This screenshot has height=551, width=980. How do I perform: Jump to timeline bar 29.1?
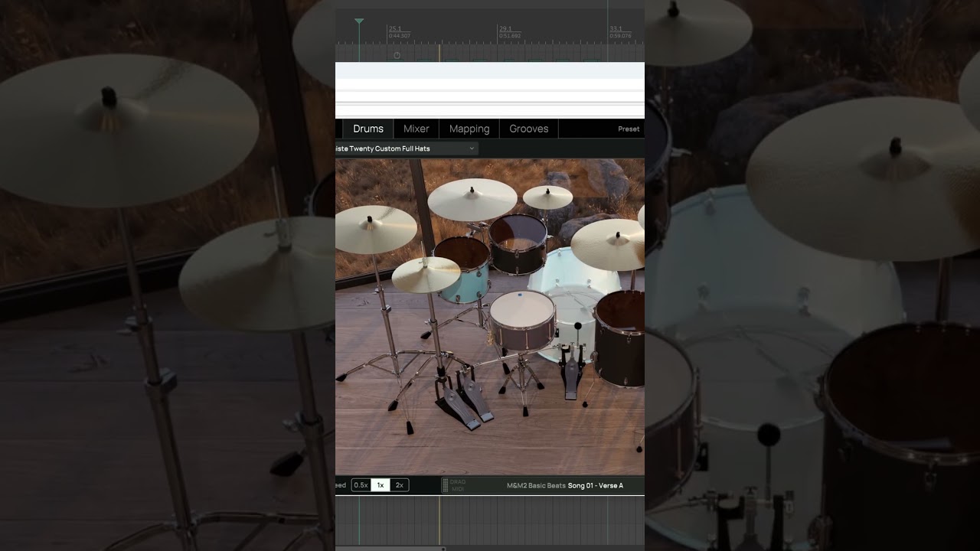tap(506, 28)
